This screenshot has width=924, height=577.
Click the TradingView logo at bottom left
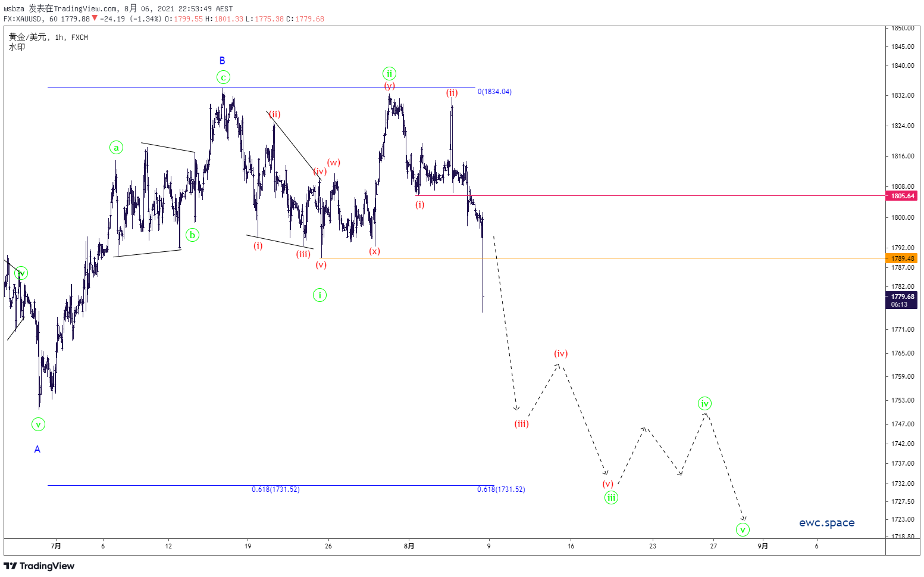pyautogui.click(x=39, y=566)
